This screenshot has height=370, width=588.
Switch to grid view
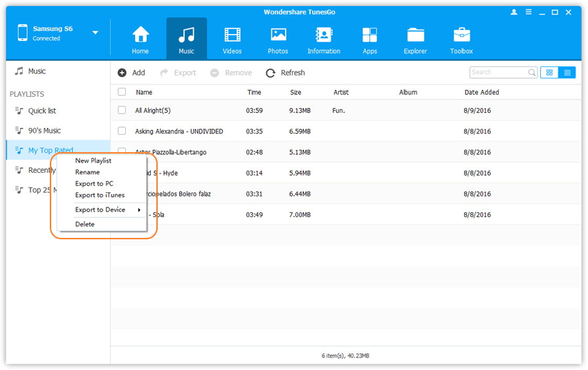tap(549, 73)
